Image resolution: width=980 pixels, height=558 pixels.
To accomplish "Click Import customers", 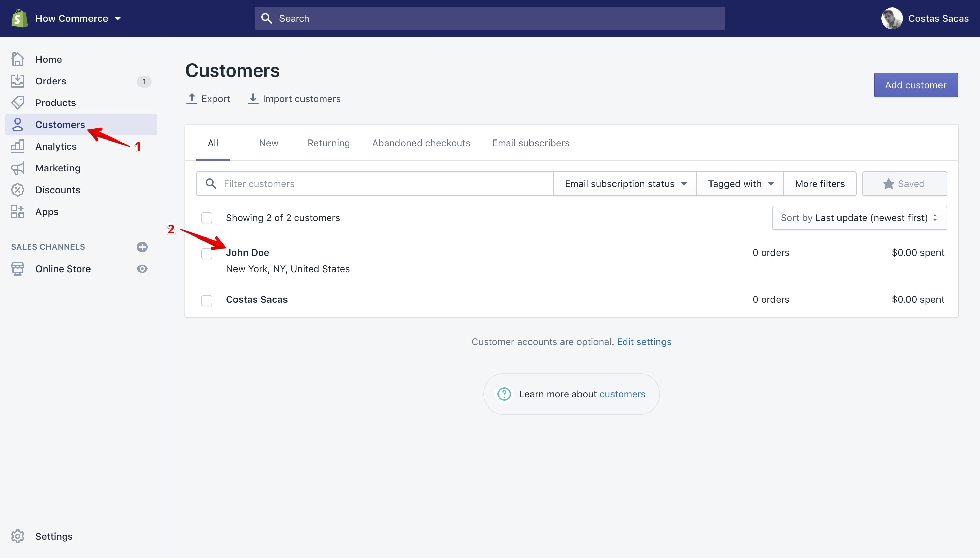I will [x=294, y=98].
